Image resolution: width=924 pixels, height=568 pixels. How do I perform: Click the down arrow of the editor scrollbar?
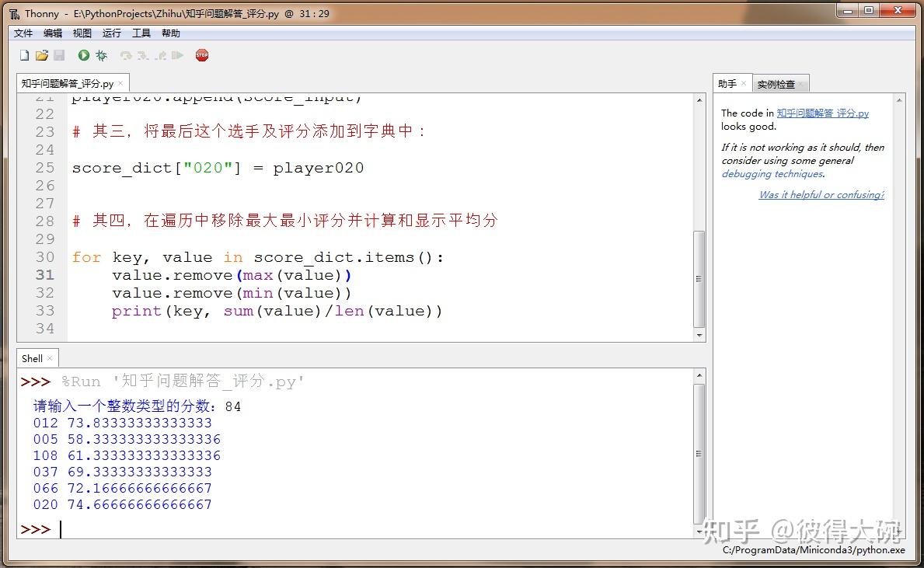point(699,335)
